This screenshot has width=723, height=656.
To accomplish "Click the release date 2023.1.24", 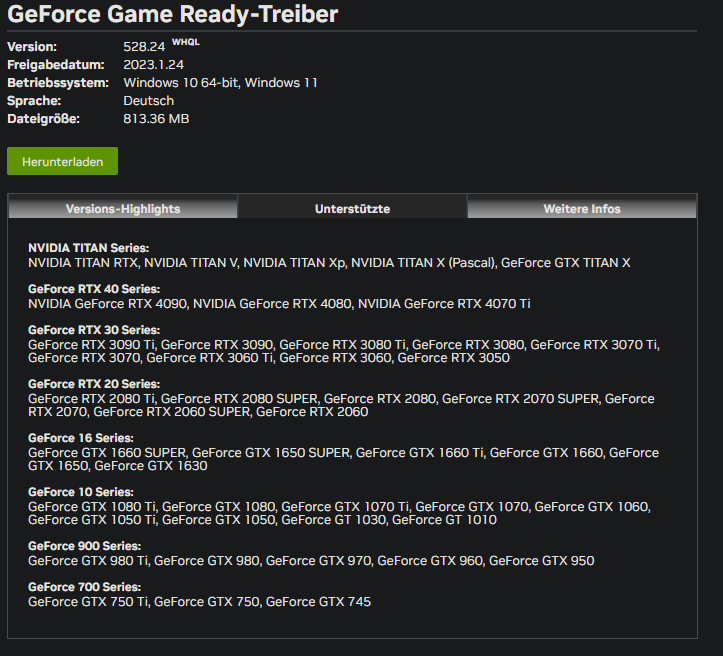I will click(x=154, y=65).
